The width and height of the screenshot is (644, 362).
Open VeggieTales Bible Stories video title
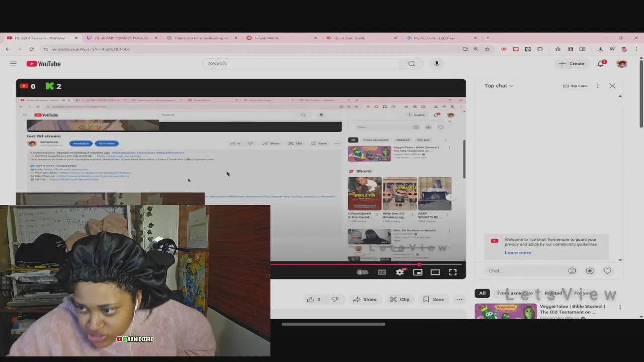tap(572, 309)
